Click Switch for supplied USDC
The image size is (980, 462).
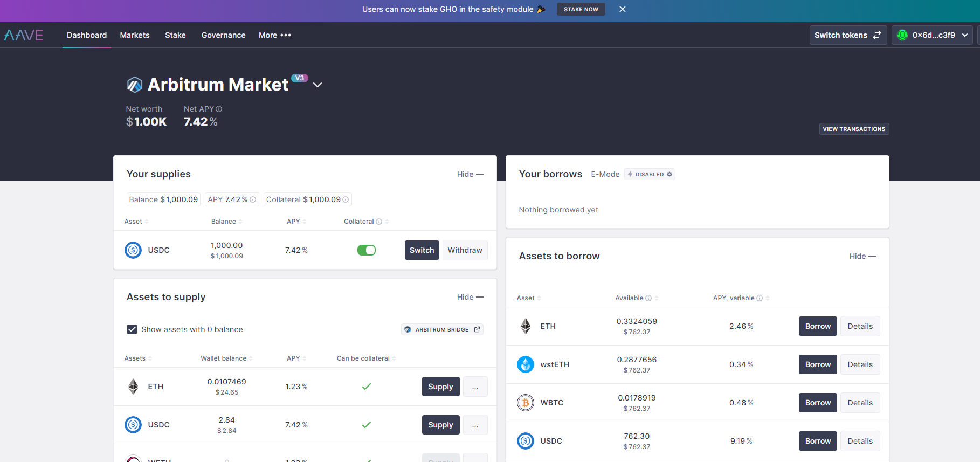pos(422,250)
